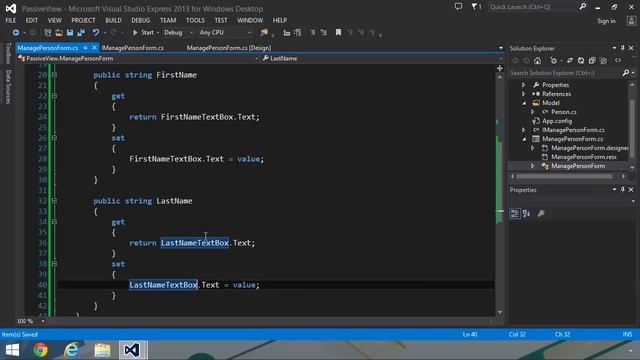Collapse the LastName set block at line 38

(x=54, y=264)
